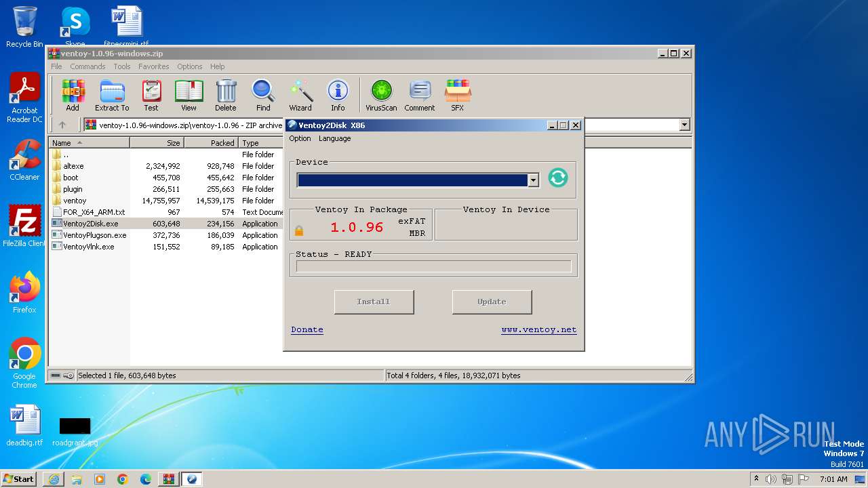Click the Ventoy2Disk taskbar button

[192, 479]
